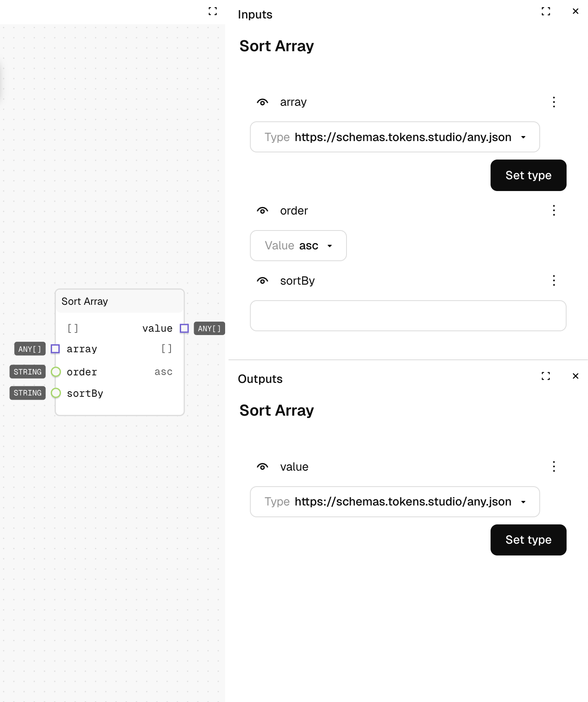This screenshot has height=702, width=588.
Task: Click the array input port on node
Action: pyautogui.click(x=55, y=349)
